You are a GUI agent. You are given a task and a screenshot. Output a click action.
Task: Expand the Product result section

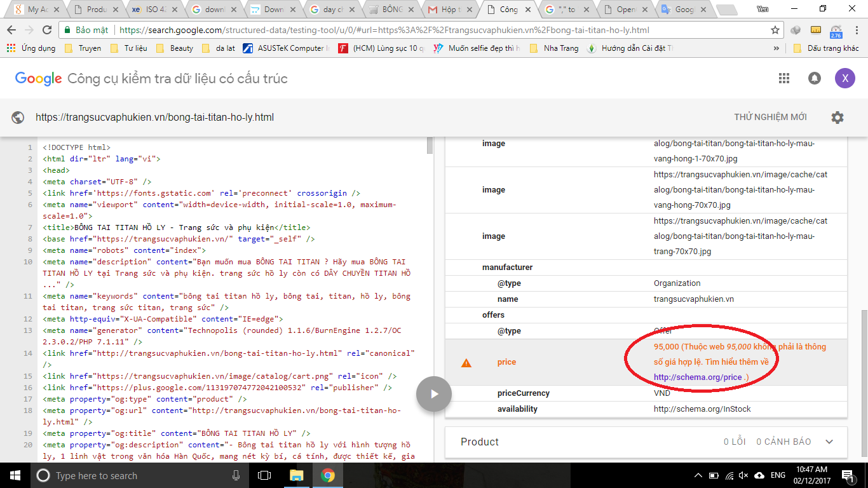point(829,442)
